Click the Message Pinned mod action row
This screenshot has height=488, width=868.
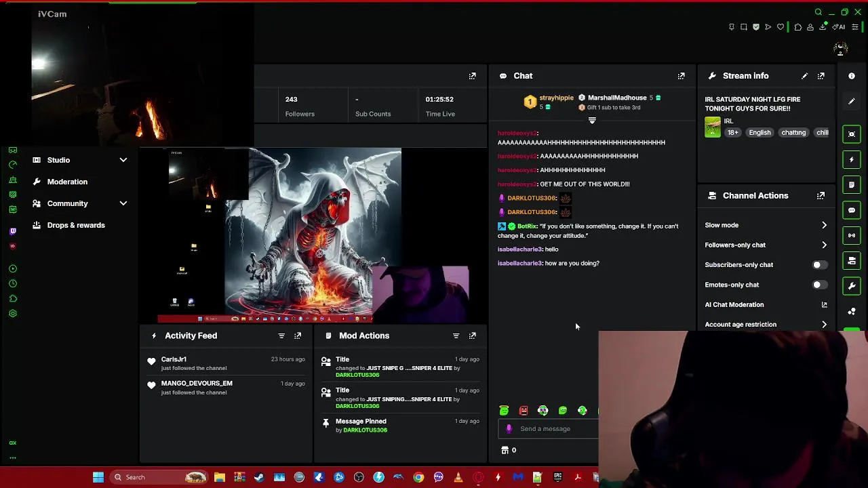(x=400, y=426)
